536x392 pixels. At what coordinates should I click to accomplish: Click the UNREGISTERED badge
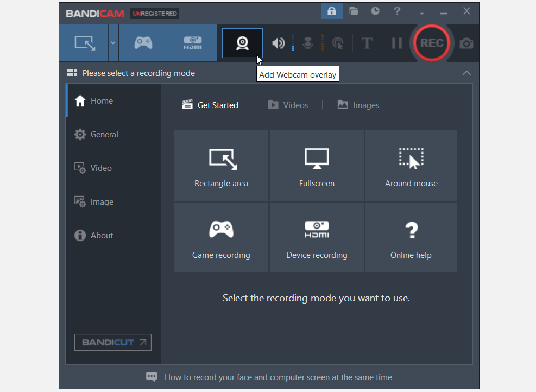pos(155,14)
